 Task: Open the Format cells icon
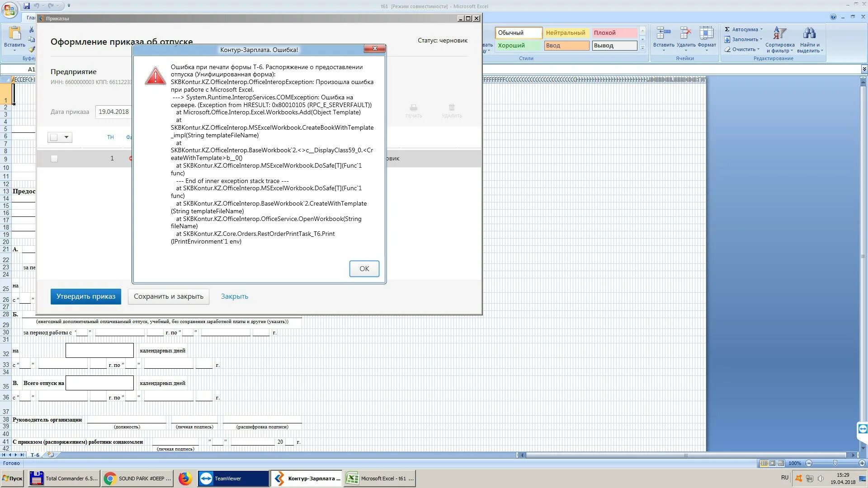coord(706,34)
